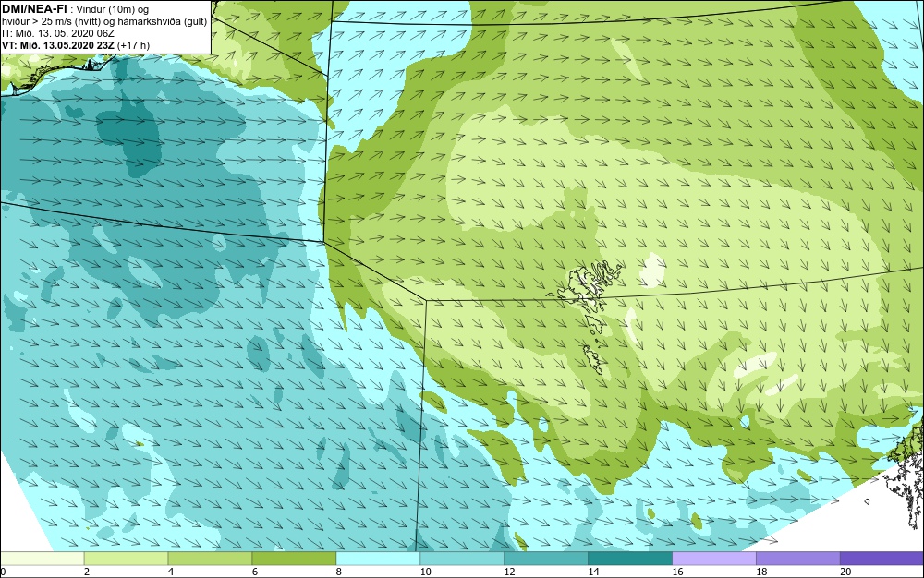Click the legend label '8'
924x578 pixels.
[338, 572]
